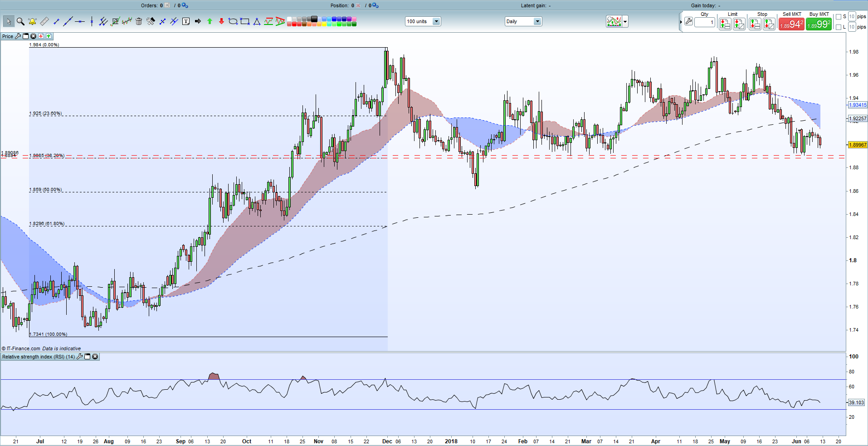
Task: Select the ruler measurement tool
Action: (x=44, y=21)
